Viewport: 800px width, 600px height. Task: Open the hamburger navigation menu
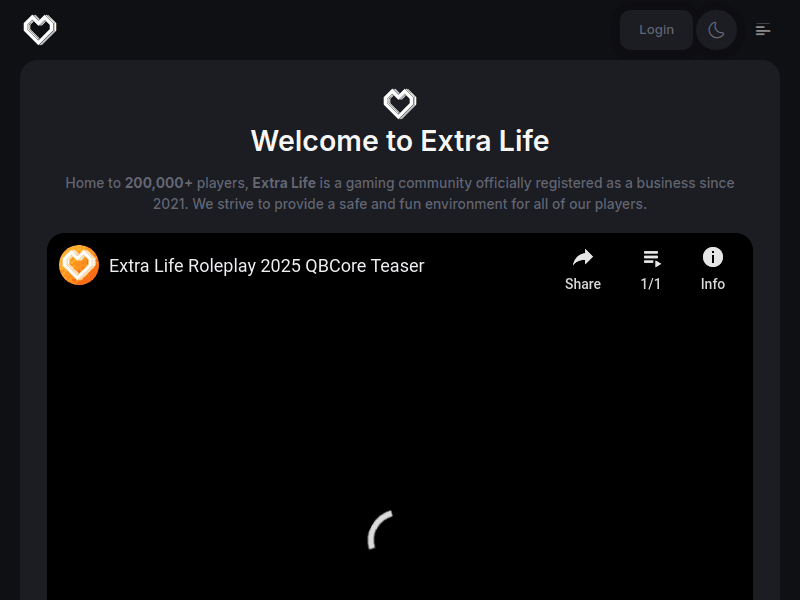pyautogui.click(x=763, y=30)
